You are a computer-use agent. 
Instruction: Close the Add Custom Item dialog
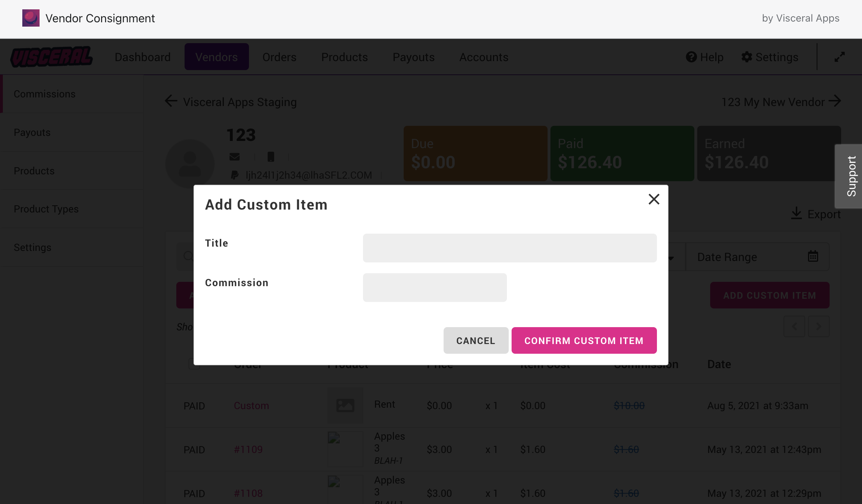pos(654,199)
